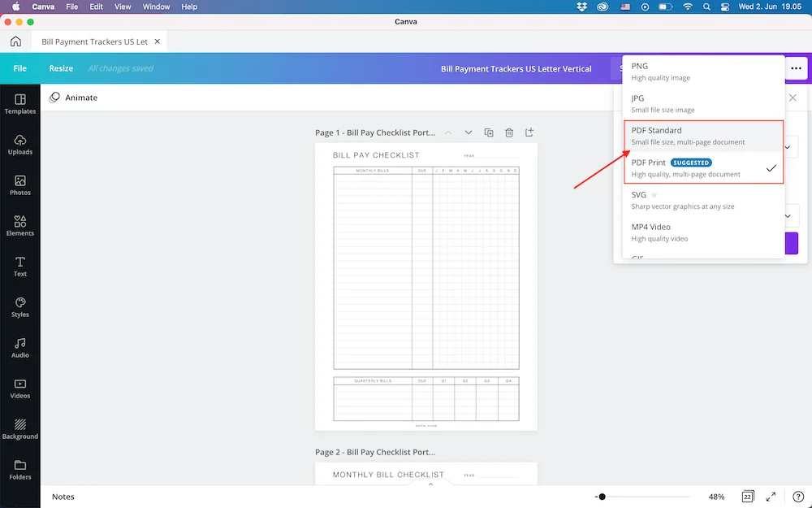Open the Notes panel

pos(63,497)
